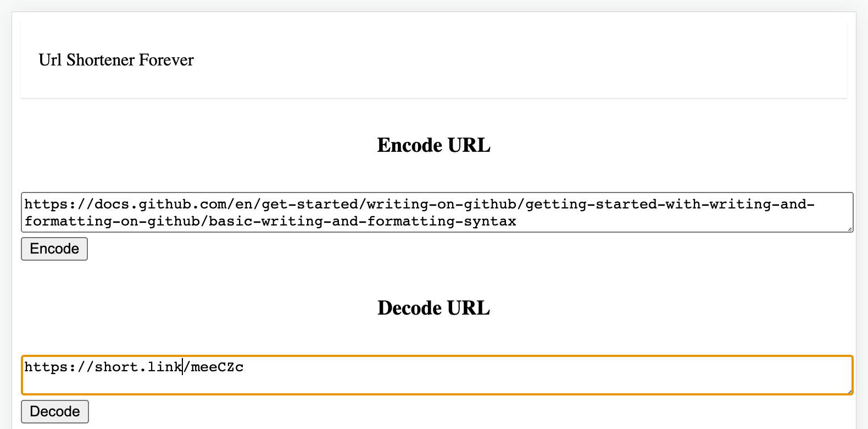Click the Url Shortener Forever title
The width and height of the screenshot is (868, 429).
coord(116,60)
